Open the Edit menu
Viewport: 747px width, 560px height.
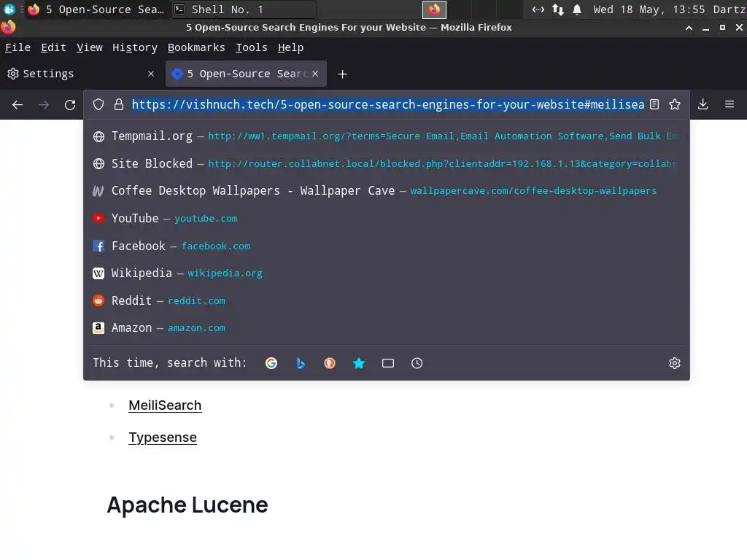(53, 47)
